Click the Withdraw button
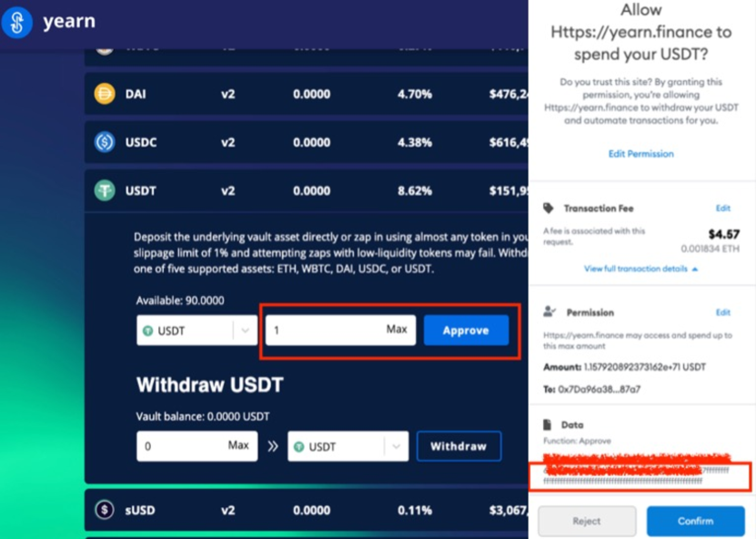Viewport: 756px width, 539px height. [459, 446]
